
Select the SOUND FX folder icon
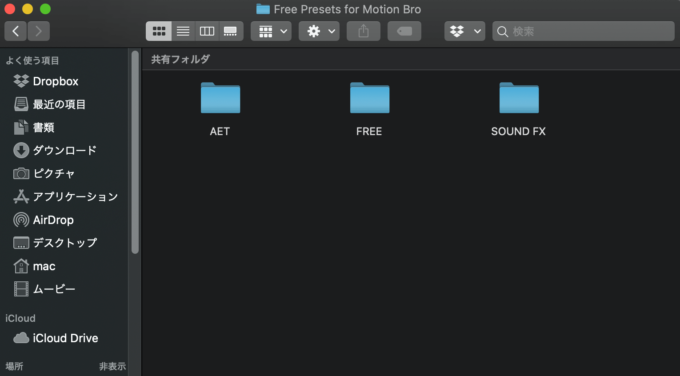point(519,98)
